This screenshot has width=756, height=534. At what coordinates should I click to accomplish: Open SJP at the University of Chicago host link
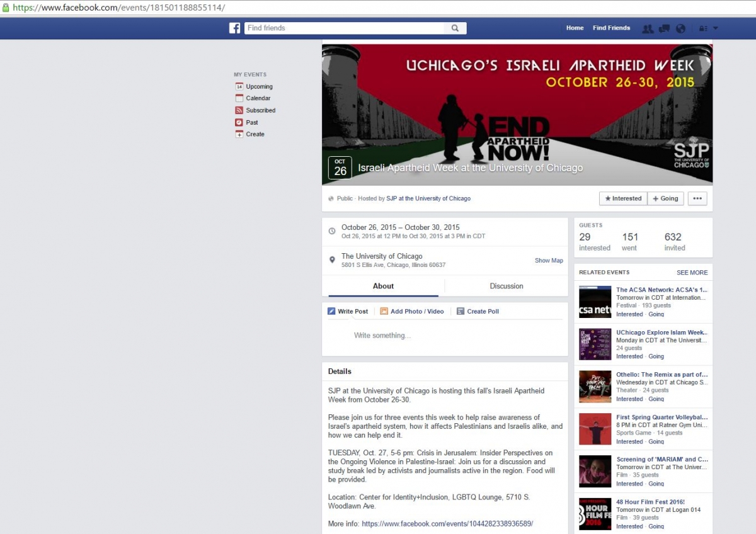[x=428, y=199]
